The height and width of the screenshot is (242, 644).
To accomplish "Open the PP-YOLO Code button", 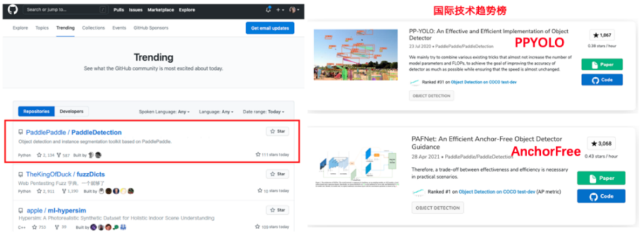I will pyautogui.click(x=602, y=80).
